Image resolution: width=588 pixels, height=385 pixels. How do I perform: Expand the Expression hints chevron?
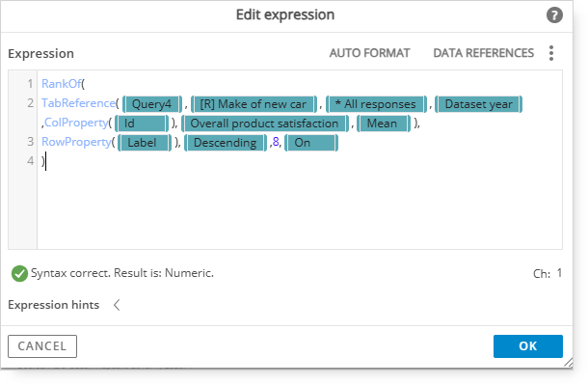click(x=117, y=305)
